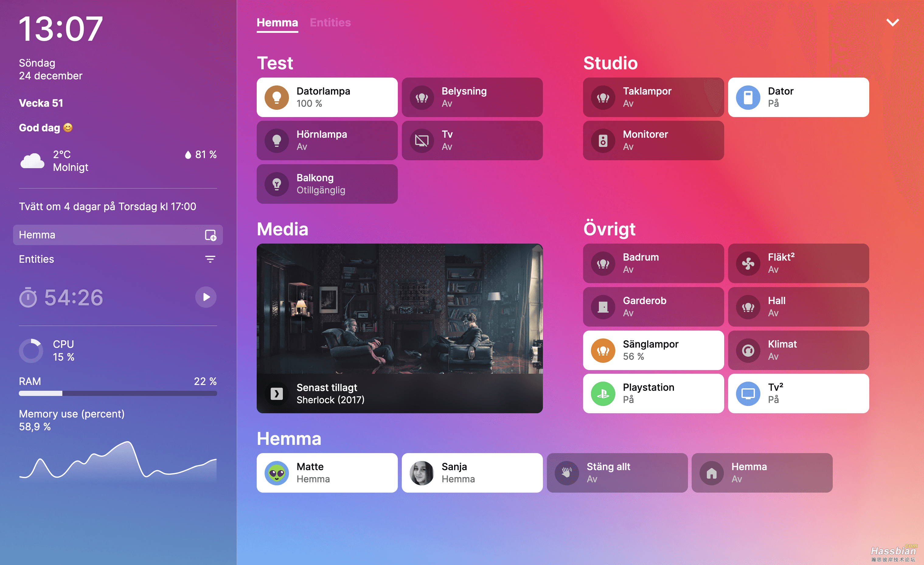Screen dimensions: 924x565
Task: Click the Tvätt reminder text
Action: [x=107, y=206]
